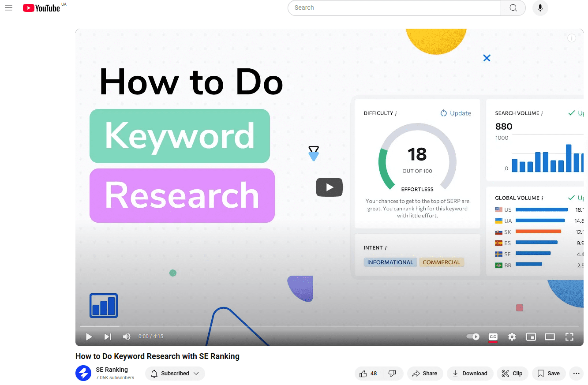Image resolution: width=588 pixels, height=385 pixels.
Task: Mute the video volume speaker icon
Action: 127,336
